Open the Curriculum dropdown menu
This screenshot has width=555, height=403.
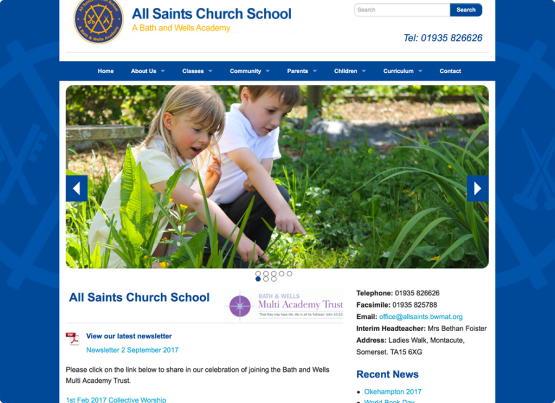tap(402, 71)
